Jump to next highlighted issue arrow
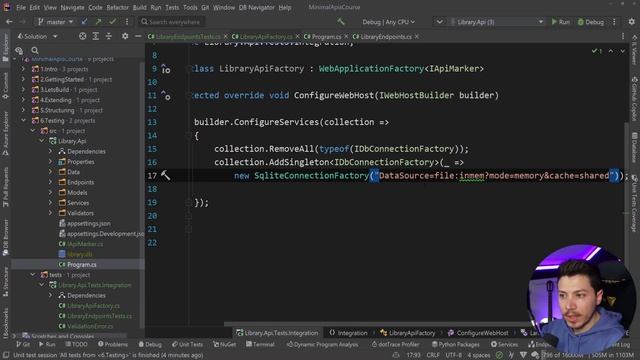Viewport: 640px width, 360px height. click(622, 51)
